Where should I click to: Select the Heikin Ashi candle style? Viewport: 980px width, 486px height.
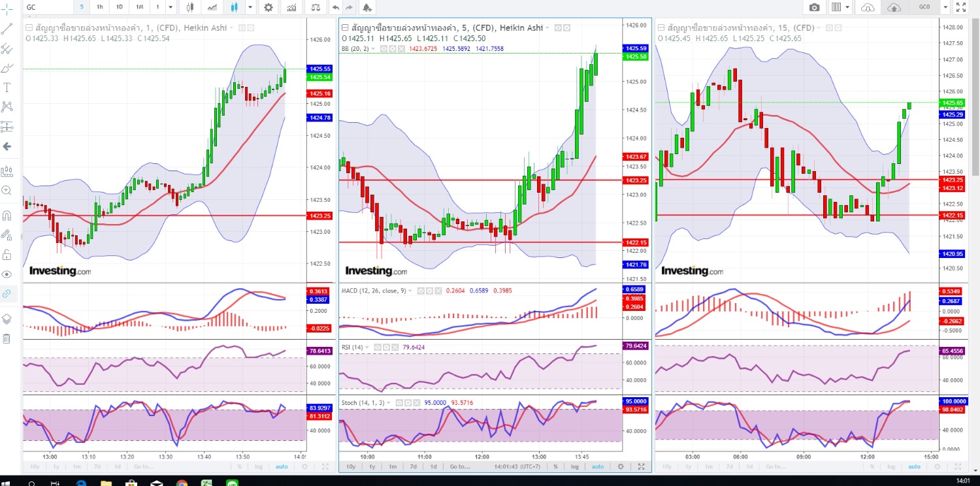235,7
